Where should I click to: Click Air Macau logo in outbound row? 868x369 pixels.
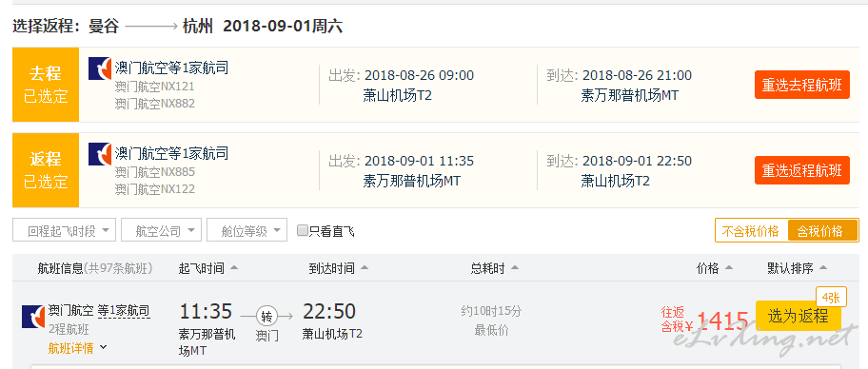pyautogui.click(x=100, y=68)
